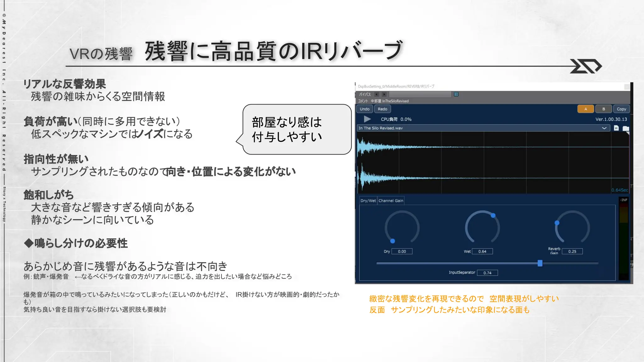Click the InputSeparator slider thumb
This screenshot has width=644, height=362.
(540, 263)
